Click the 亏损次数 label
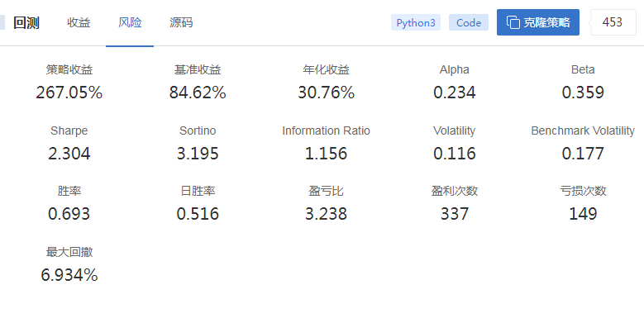This screenshot has height=318, width=644. (x=583, y=191)
